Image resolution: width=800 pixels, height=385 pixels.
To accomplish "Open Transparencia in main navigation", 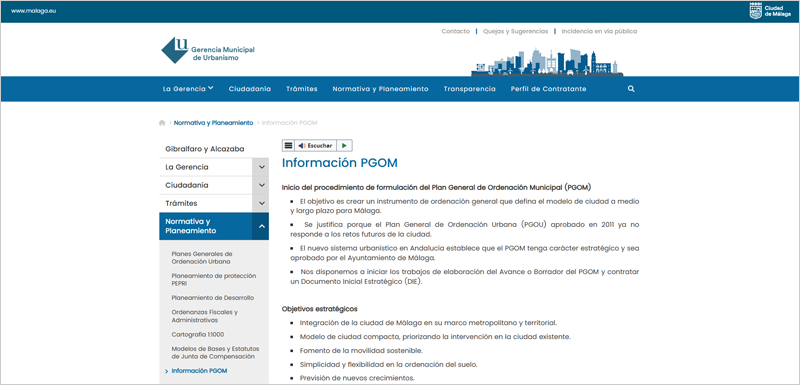I will 469,89.
